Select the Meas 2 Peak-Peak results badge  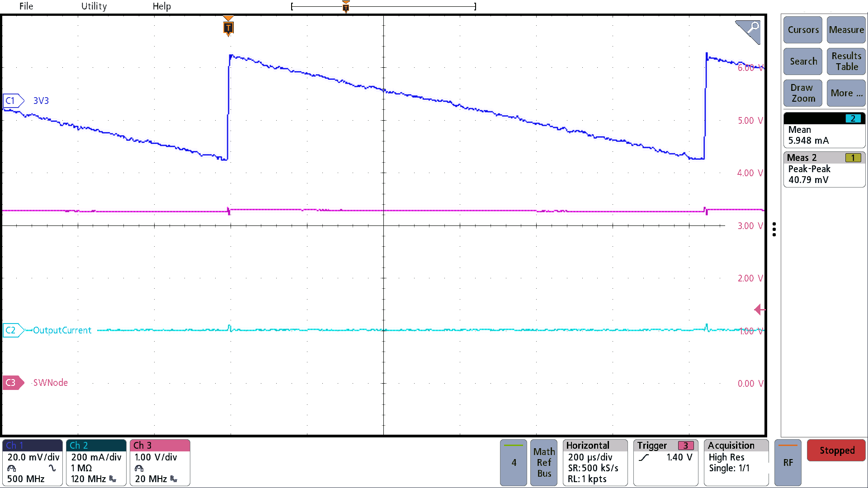tap(824, 169)
